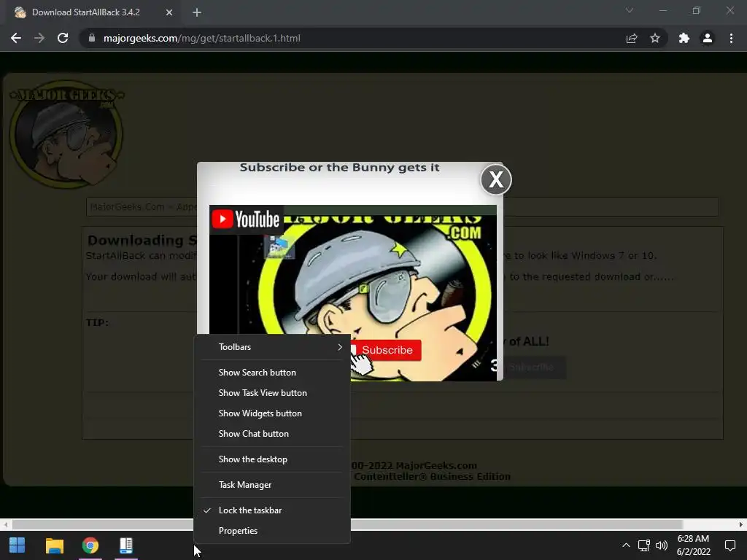Switch to Chrome on the taskbar
Screen dimensions: 747x560
coord(90,545)
